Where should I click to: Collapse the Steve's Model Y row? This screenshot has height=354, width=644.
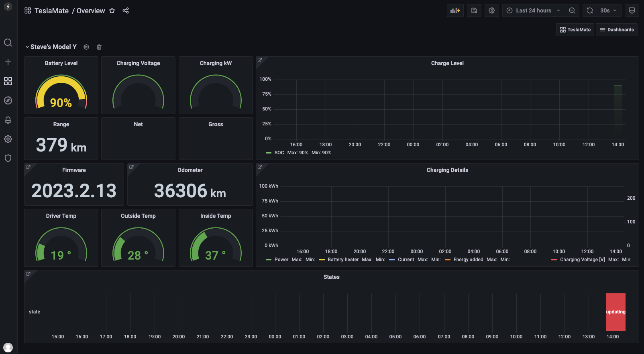click(51, 47)
